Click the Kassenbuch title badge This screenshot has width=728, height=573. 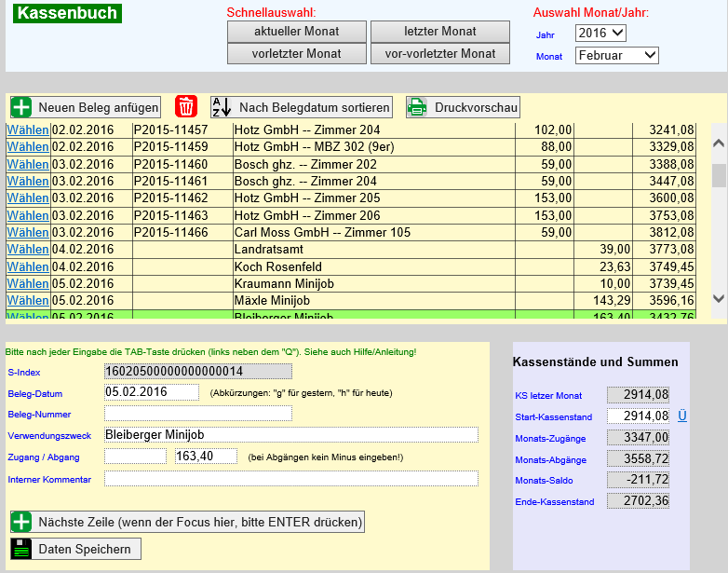[67, 13]
